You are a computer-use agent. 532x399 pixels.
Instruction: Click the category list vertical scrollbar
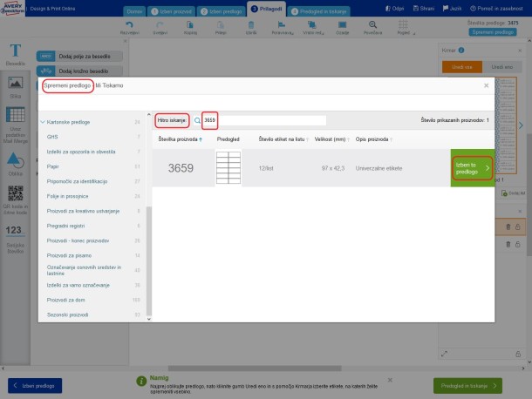coord(148,261)
